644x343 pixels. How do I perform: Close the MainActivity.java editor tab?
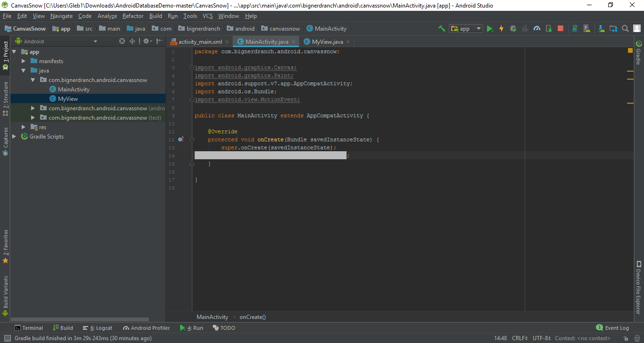point(294,42)
